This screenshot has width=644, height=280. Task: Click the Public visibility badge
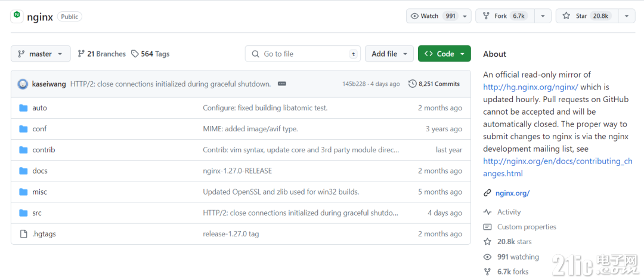70,17
